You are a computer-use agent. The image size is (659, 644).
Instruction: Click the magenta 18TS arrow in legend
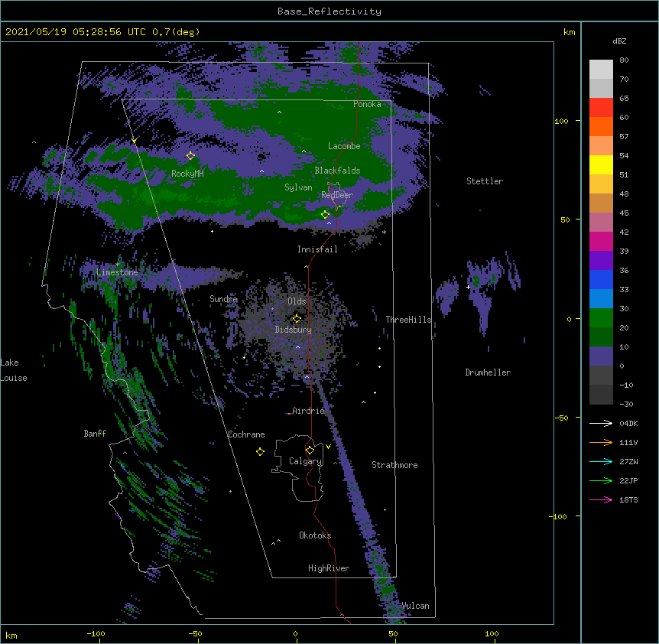click(x=601, y=499)
